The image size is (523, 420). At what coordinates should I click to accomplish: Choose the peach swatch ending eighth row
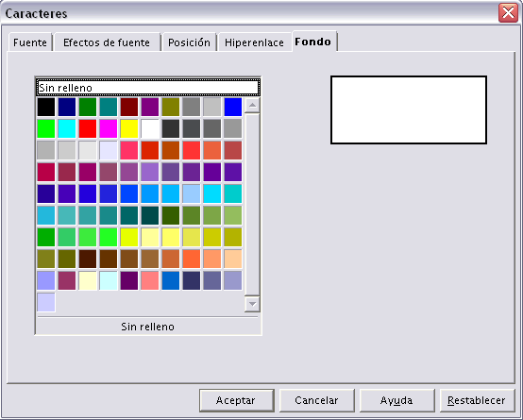pyautogui.click(x=233, y=259)
